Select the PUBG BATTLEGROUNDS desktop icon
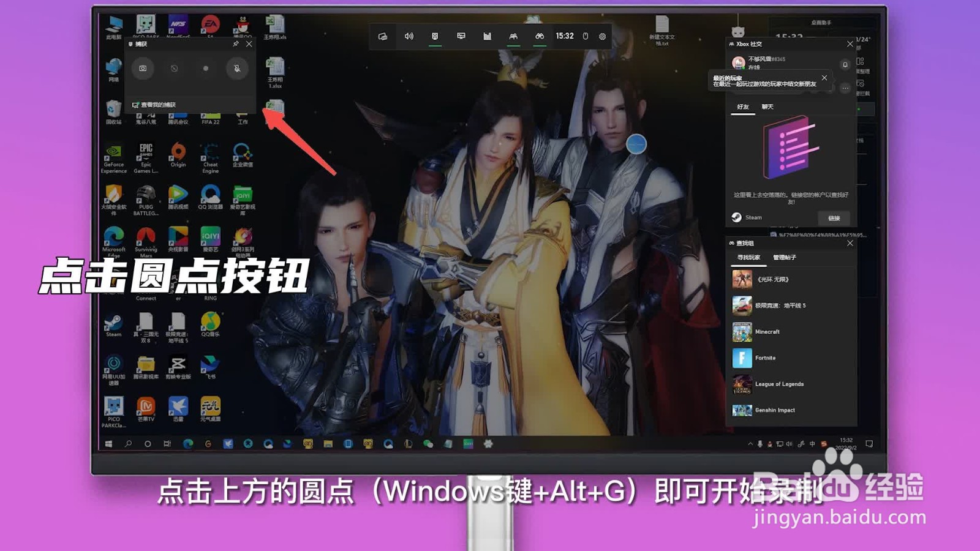 coord(146,200)
